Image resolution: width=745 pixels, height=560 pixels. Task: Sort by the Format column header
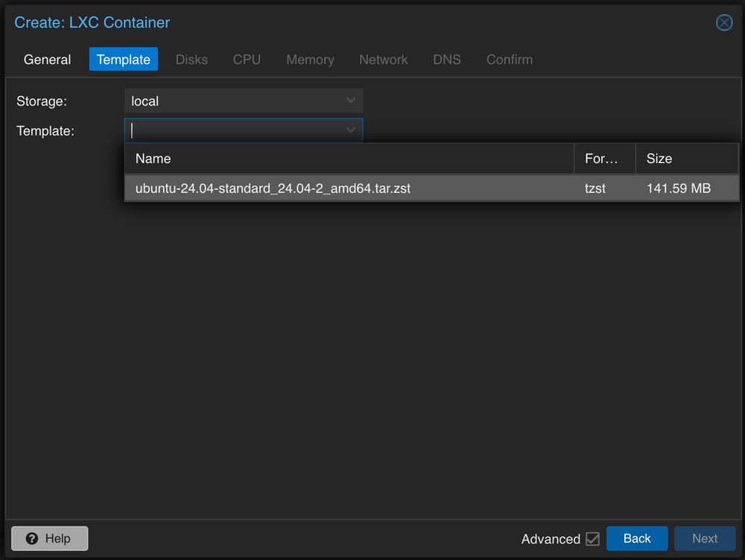603,159
